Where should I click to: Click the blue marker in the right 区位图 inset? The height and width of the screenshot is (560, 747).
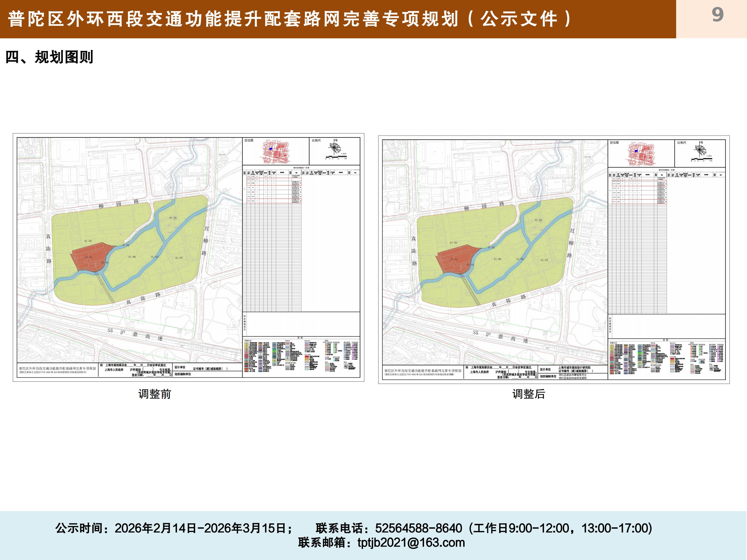click(x=636, y=151)
